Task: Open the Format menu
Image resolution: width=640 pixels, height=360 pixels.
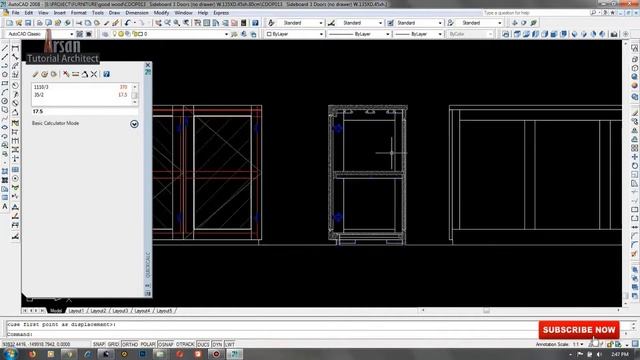Action: coord(78,13)
